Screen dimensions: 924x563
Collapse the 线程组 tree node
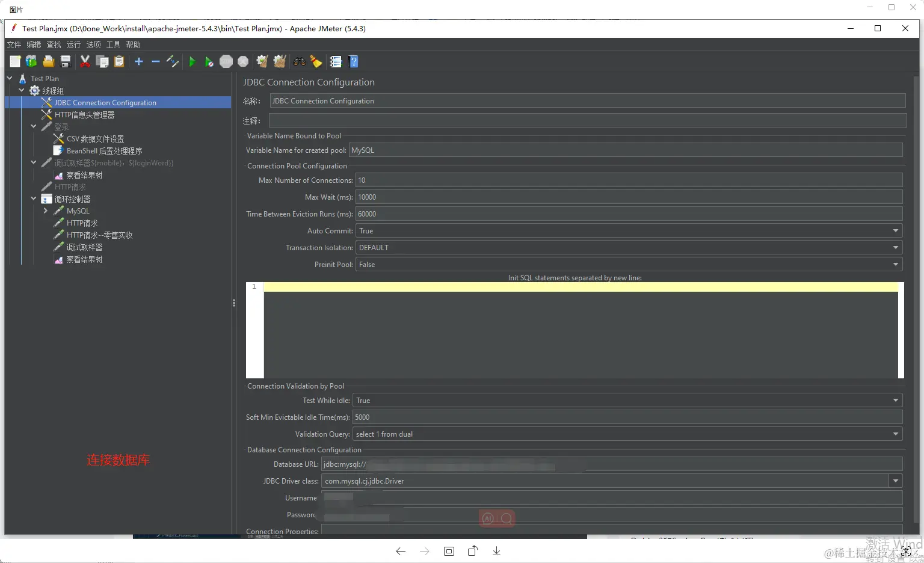22,90
